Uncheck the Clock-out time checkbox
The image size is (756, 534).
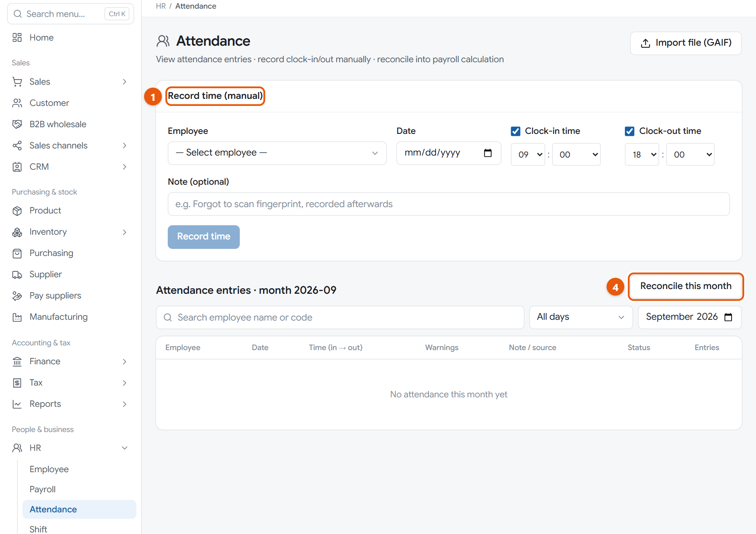630,131
